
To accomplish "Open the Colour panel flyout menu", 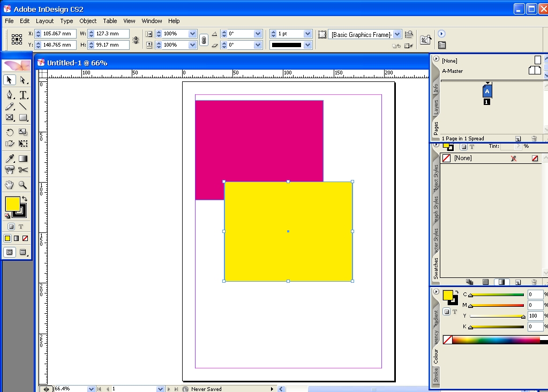I will [436, 291].
